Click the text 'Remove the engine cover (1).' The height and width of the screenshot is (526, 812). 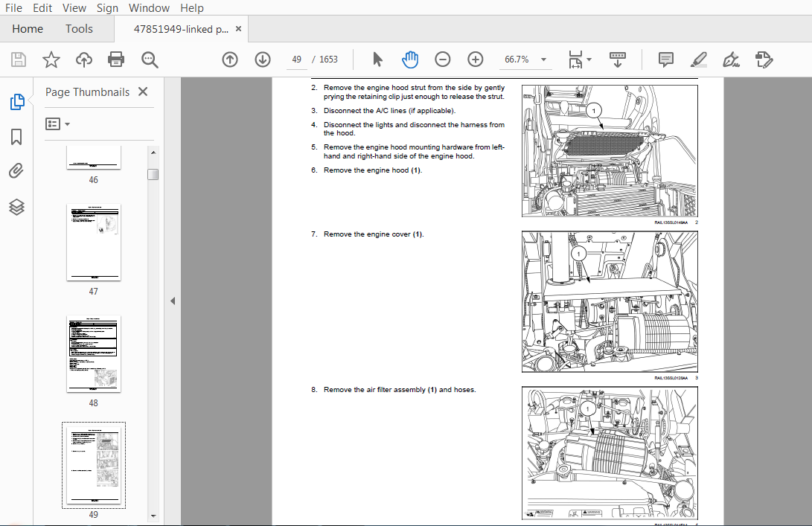point(374,234)
